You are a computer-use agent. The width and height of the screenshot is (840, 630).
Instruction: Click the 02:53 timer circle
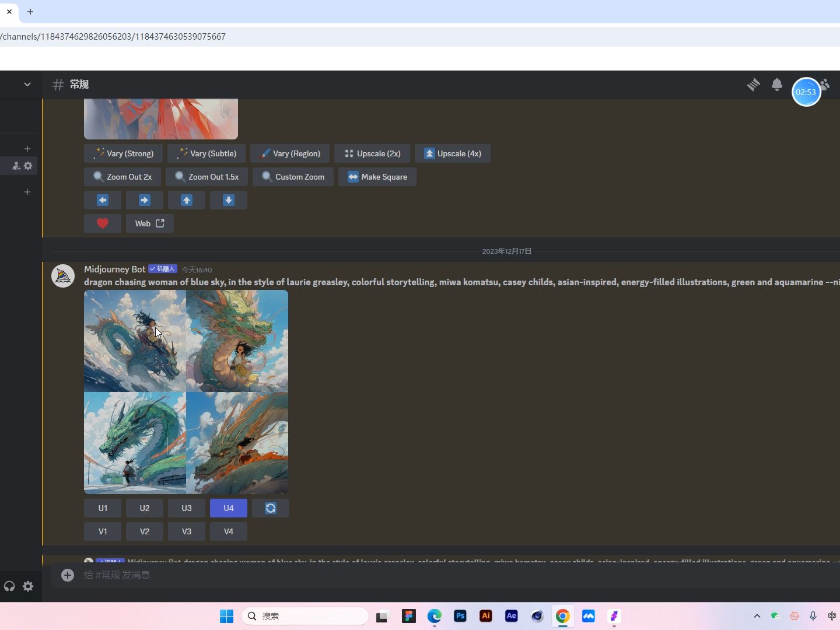pyautogui.click(x=806, y=92)
